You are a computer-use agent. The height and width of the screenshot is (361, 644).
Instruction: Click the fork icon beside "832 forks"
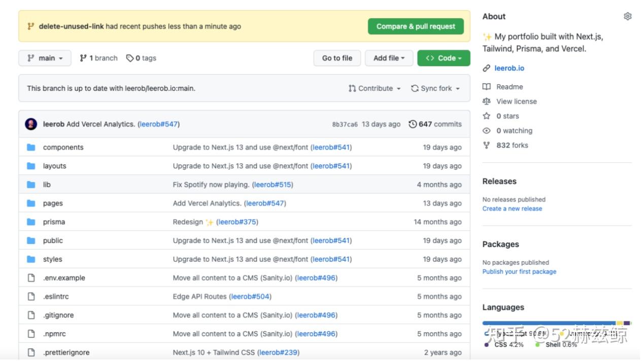(487, 145)
